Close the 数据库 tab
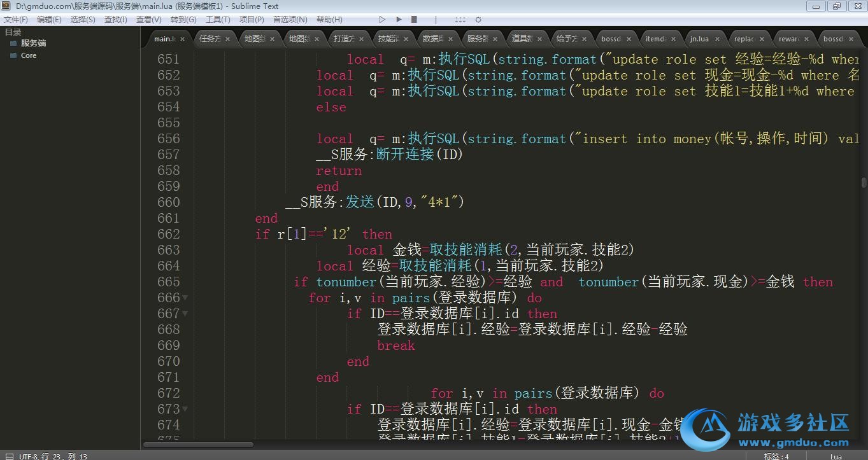 coord(450,39)
